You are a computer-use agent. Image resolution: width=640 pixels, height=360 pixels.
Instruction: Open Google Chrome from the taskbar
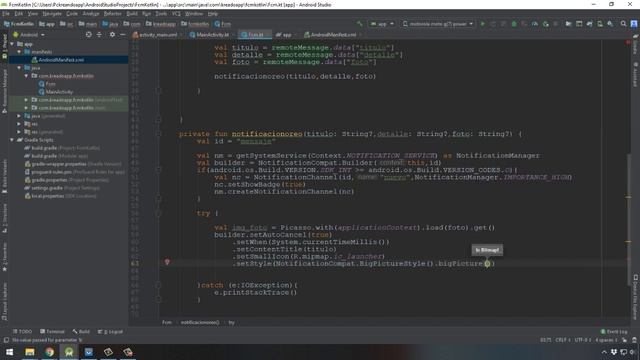pos(49,352)
